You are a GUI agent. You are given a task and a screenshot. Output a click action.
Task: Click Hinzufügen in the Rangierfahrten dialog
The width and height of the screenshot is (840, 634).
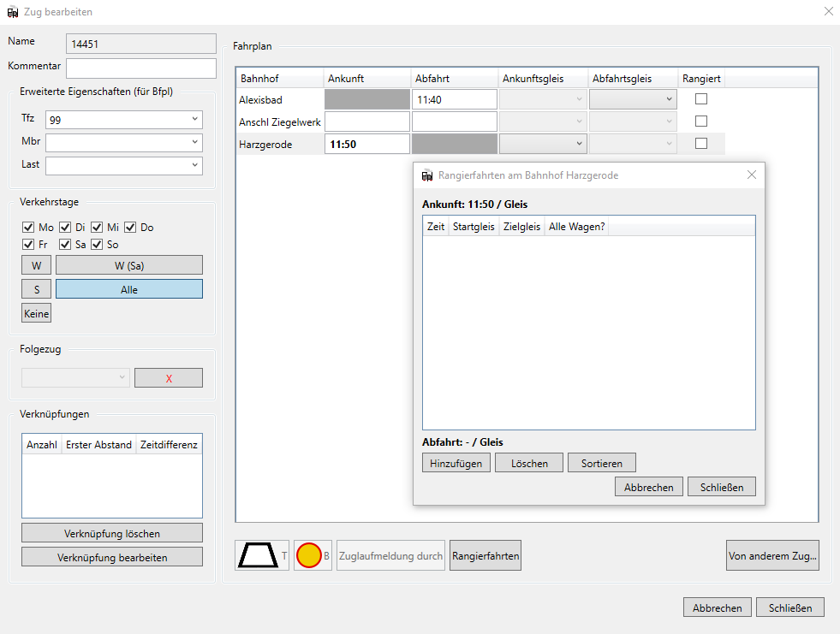[x=456, y=463]
